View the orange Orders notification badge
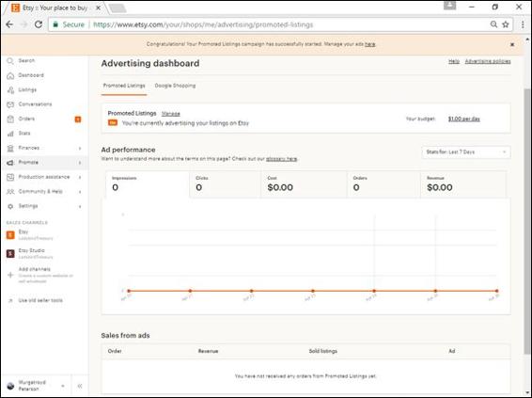The height and width of the screenshot is (398, 532). (78, 119)
